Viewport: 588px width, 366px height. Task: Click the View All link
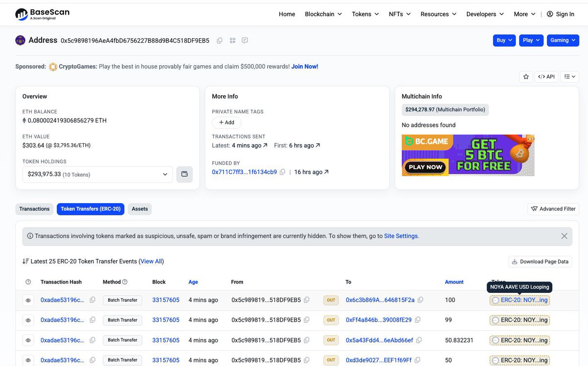coord(151,261)
